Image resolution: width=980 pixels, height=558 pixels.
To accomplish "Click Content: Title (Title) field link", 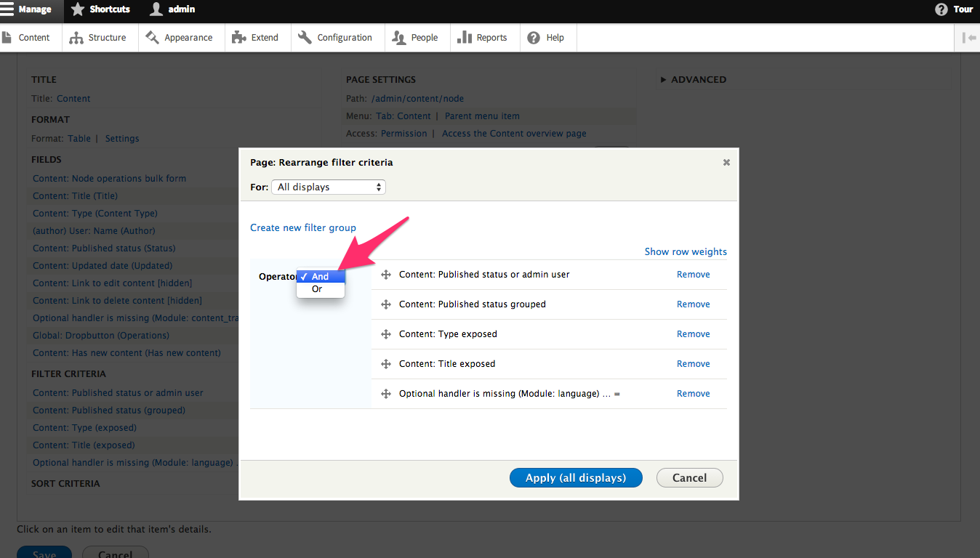I will (75, 196).
